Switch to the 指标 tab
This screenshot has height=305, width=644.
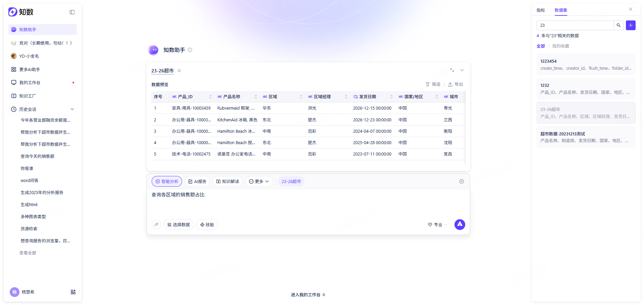pos(541,10)
